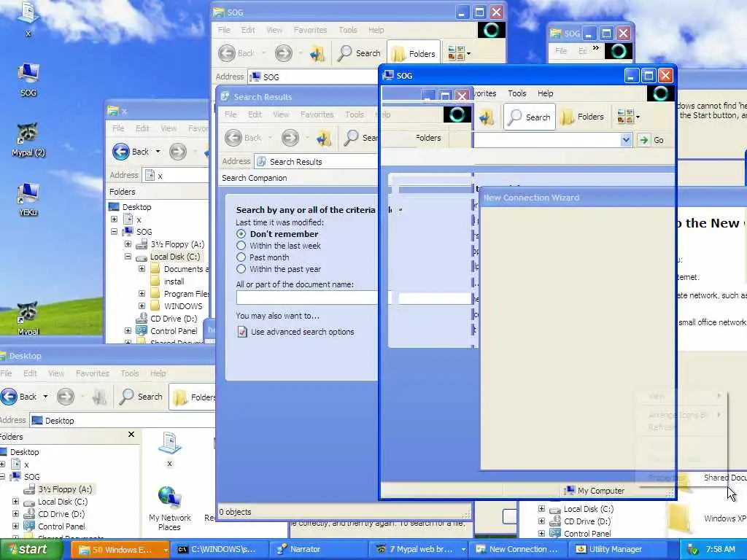Click Search in front SOG window toolbar

[x=530, y=117]
